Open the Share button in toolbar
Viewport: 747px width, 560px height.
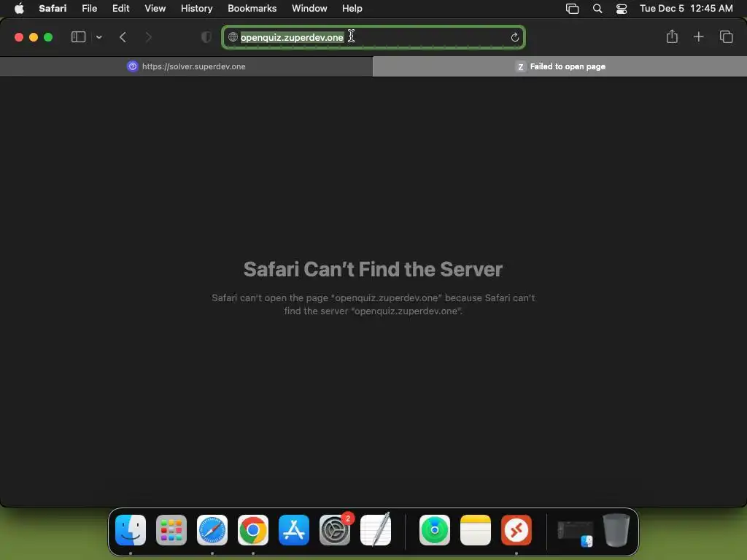pos(672,36)
